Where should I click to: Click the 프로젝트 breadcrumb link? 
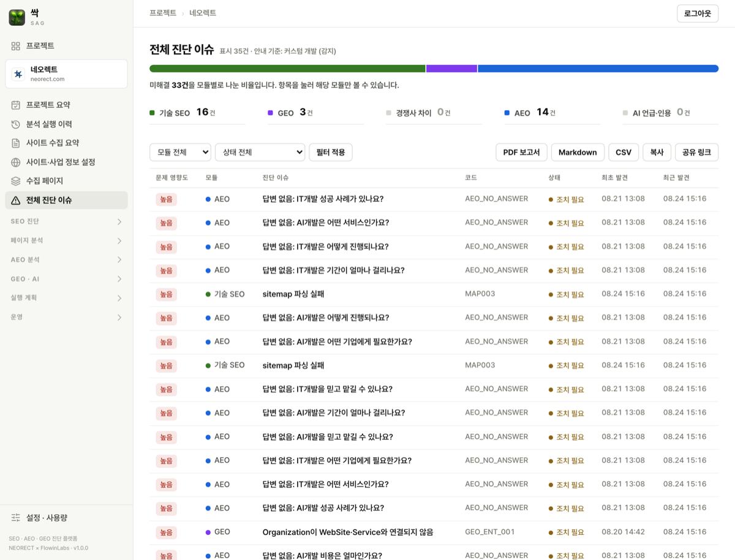[x=163, y=13]
